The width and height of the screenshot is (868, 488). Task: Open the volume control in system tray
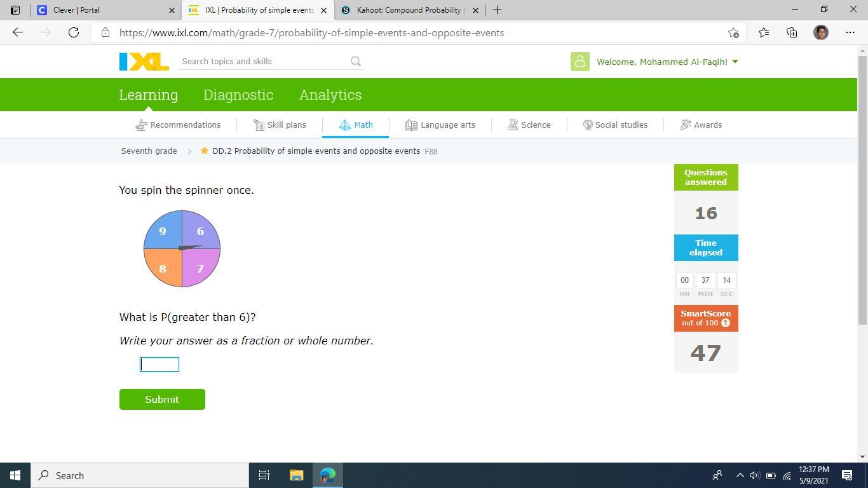click(x=755, y=475)
